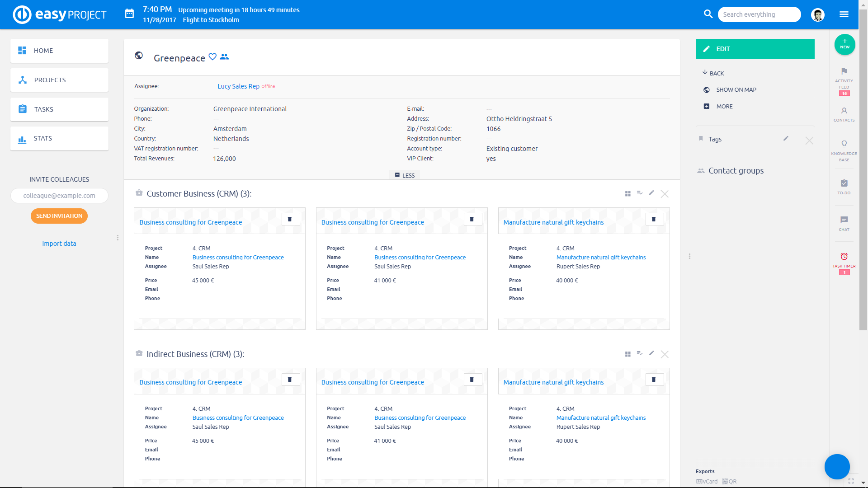Export contact as QR
The image size is (868, 488).
click(x=730, y=481)
